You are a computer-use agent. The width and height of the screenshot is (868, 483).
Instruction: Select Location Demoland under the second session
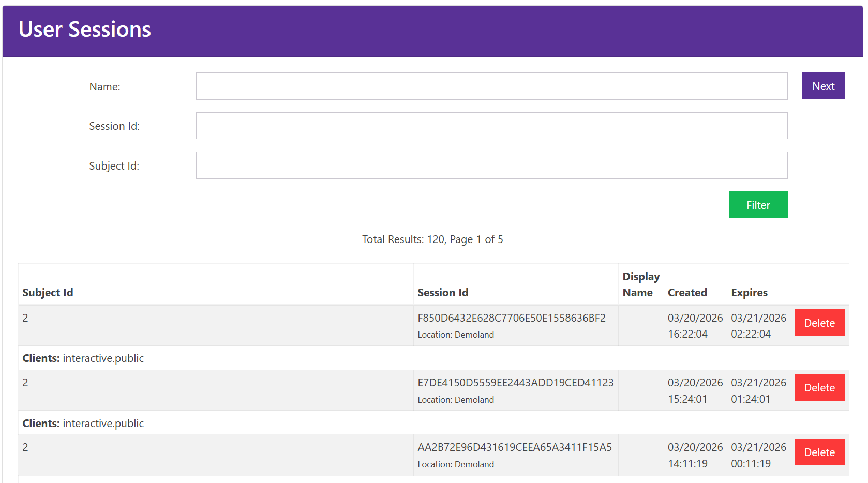click(456, 399)
